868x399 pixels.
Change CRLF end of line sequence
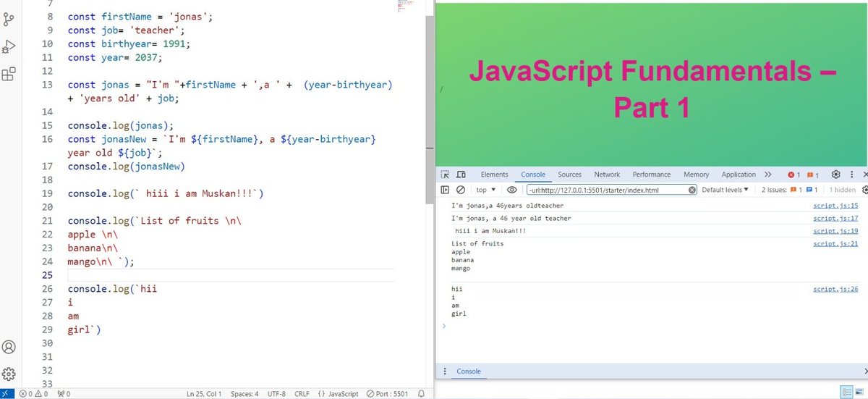point(302,394)
